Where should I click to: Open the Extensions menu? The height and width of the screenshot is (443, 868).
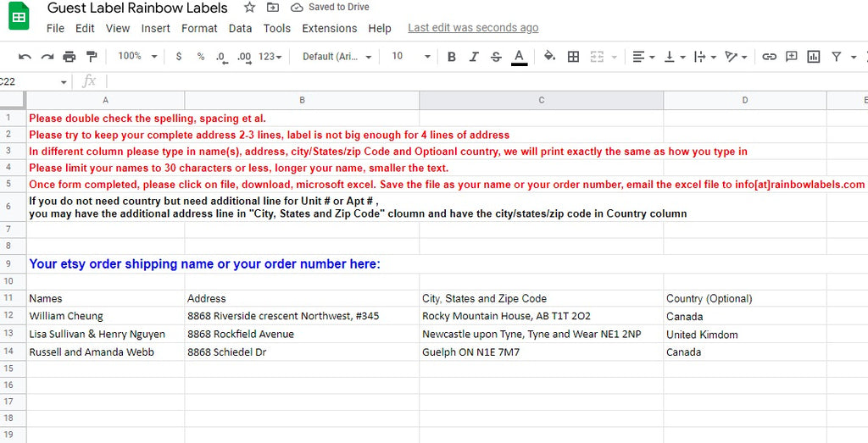tap(330, 28)
